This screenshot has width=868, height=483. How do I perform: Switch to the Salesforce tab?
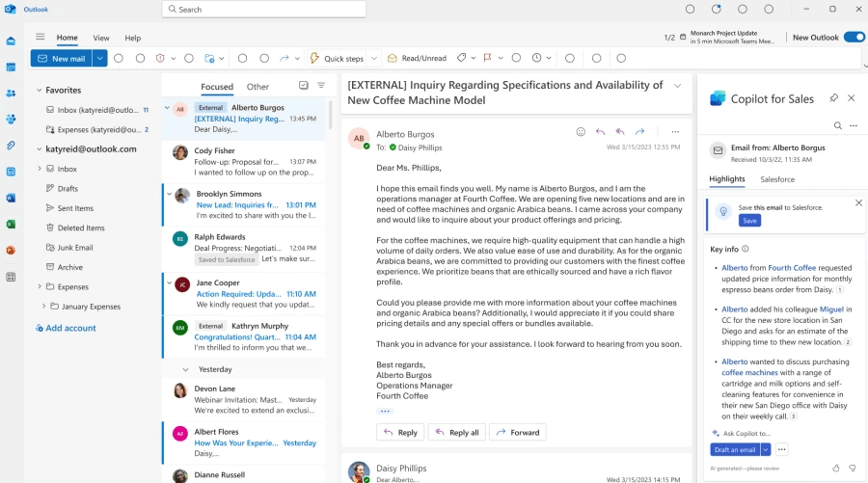click(x=777, y=179)
